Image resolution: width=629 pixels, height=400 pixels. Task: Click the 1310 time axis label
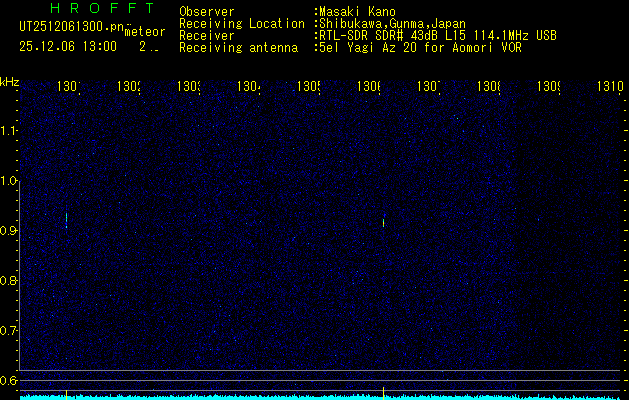(x=612, y=86)
